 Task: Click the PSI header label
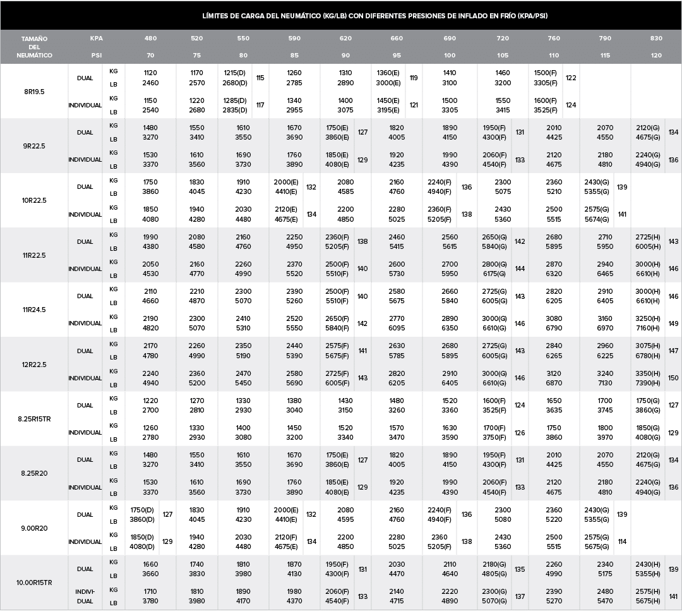[96, 55]
